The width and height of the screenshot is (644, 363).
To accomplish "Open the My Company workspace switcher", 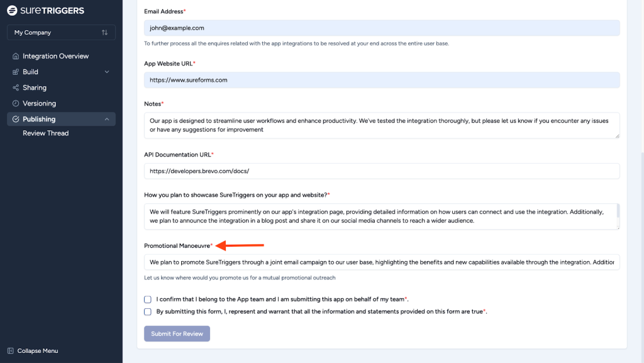I will 61,32.
